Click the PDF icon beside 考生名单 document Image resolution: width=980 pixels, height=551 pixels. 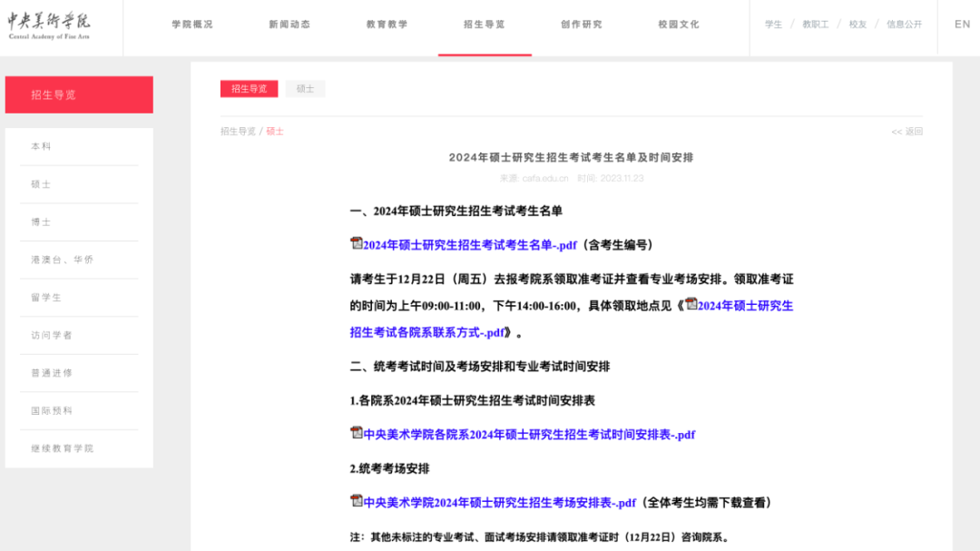358,243
